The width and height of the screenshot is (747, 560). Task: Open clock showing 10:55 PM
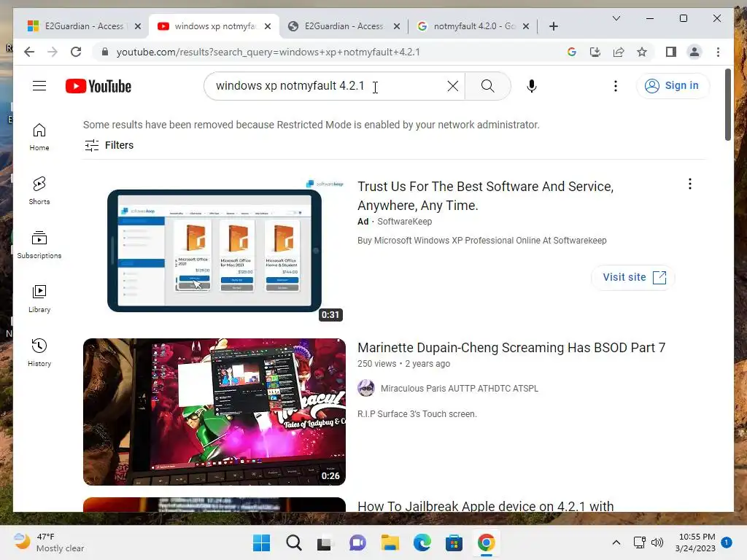tap(695, 542)
